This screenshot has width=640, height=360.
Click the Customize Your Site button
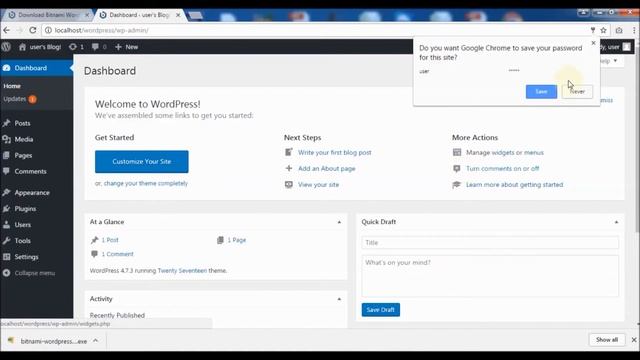coord(142,162)
